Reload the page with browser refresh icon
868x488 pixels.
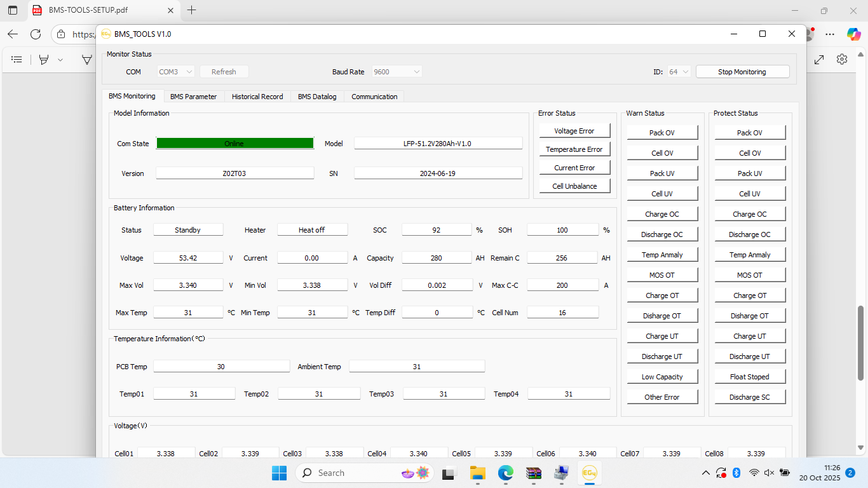click(36, 34)
